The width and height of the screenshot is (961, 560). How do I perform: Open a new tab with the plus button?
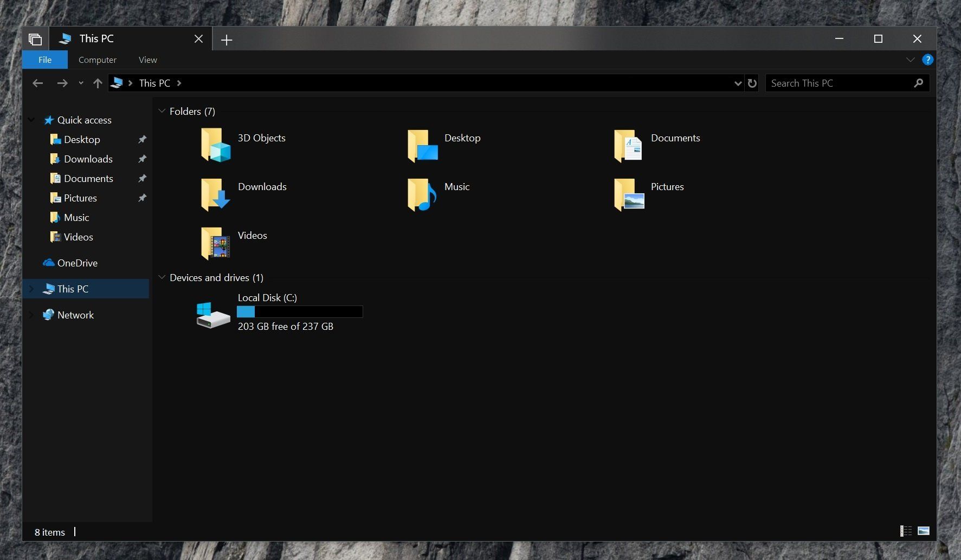coord(227,39)
